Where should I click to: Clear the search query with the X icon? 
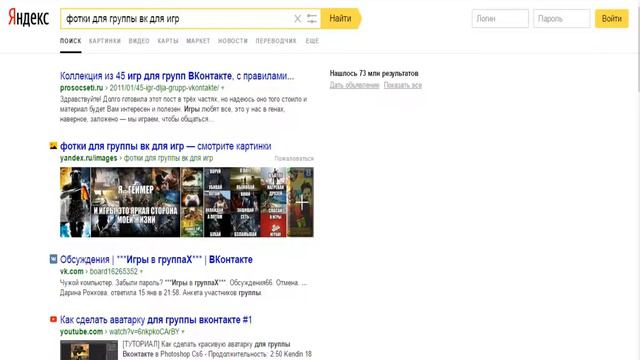(298, 18)
